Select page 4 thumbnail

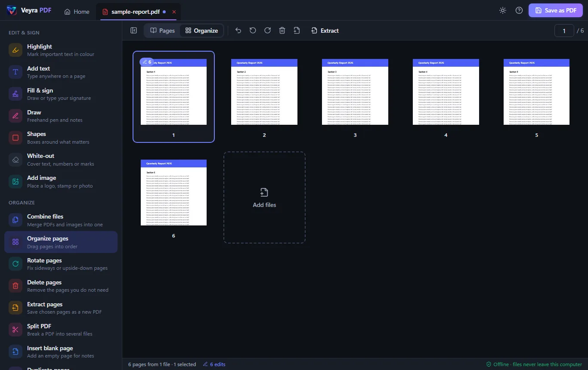[446, 97]
